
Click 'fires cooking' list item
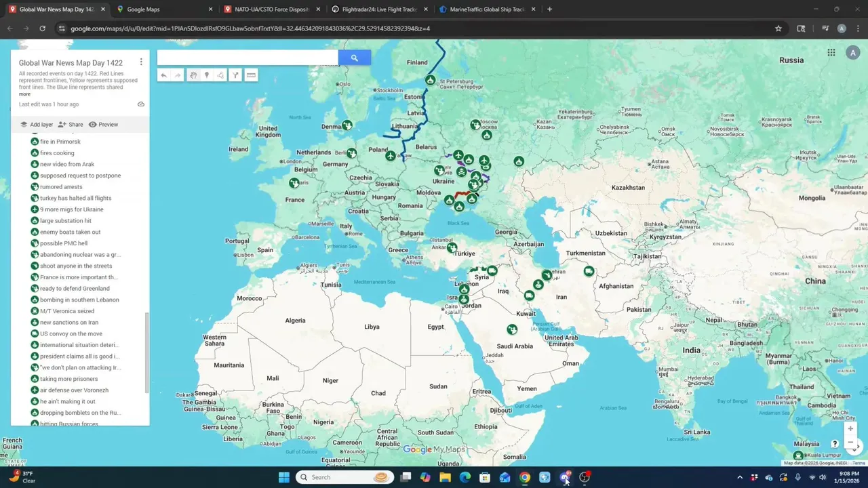57,153
